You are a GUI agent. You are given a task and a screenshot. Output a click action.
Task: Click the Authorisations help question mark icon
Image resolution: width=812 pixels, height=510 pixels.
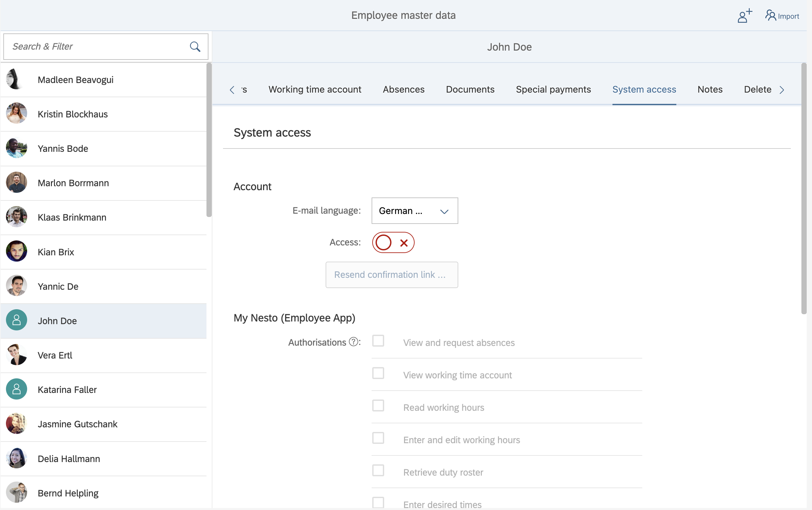tap(353, 342)
